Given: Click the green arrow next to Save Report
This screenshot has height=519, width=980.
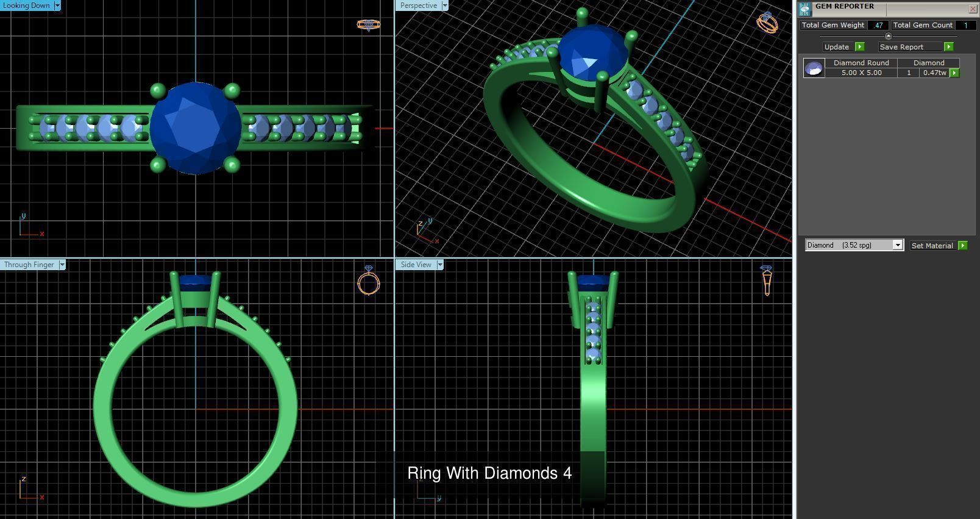Looking at the screenshot, I should [x=948, y=47].
